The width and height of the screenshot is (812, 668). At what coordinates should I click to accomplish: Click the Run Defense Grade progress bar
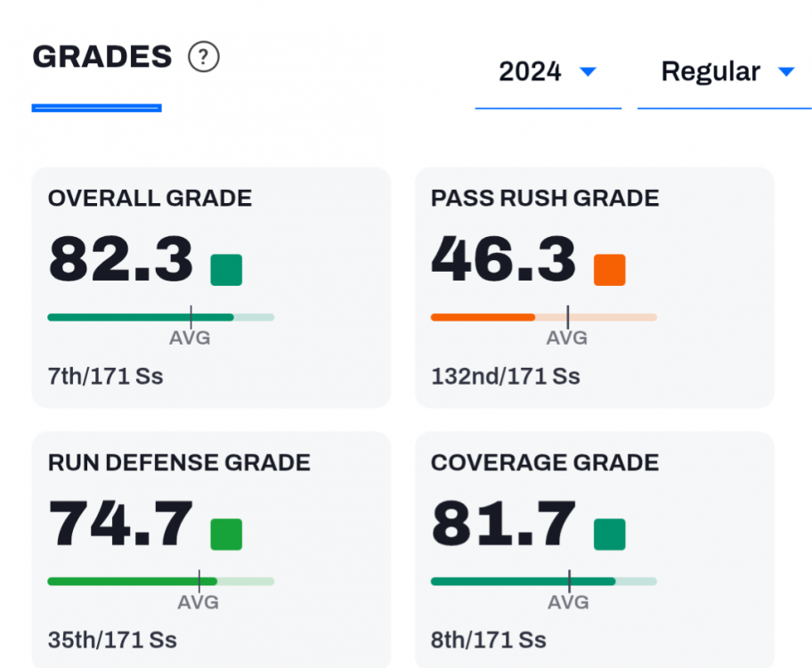click(x=160, y=582)
